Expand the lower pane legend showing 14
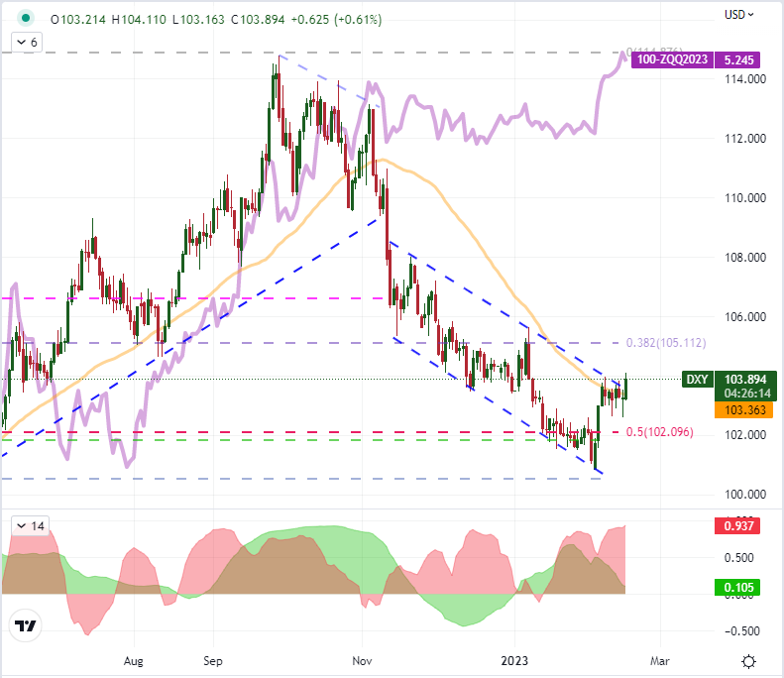 25,527
